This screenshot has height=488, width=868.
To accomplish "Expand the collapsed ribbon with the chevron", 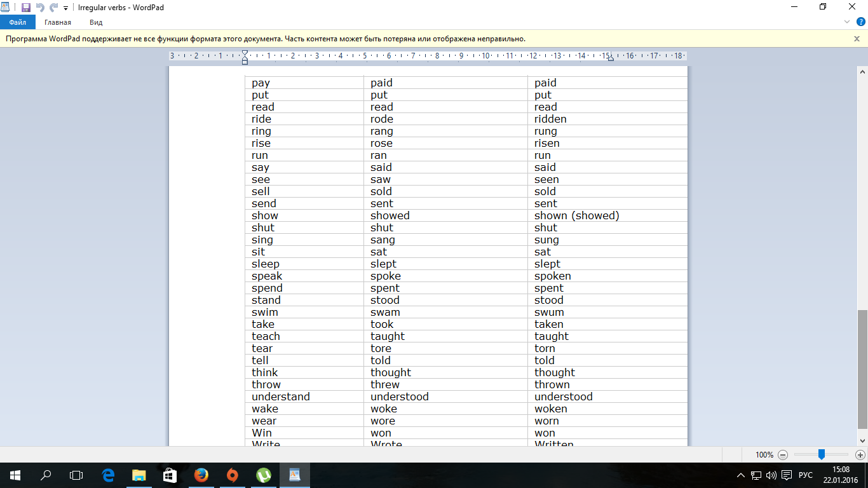I will (847, 22).
